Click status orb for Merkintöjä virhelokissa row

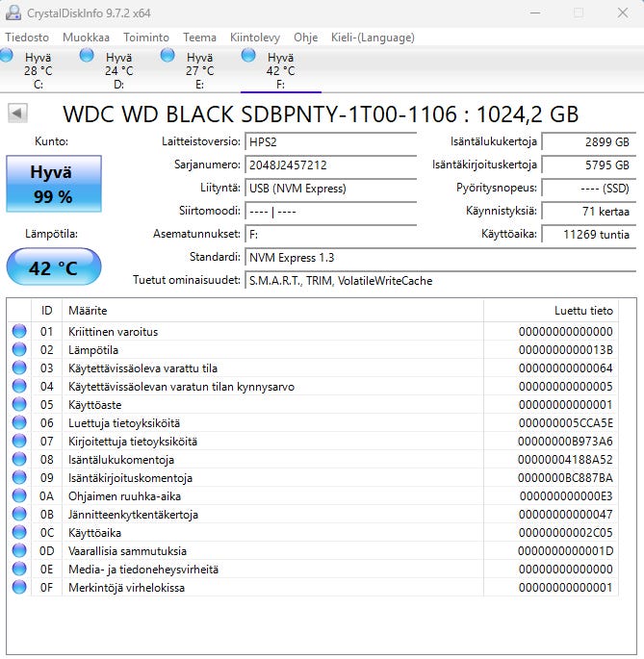(19, 588)
